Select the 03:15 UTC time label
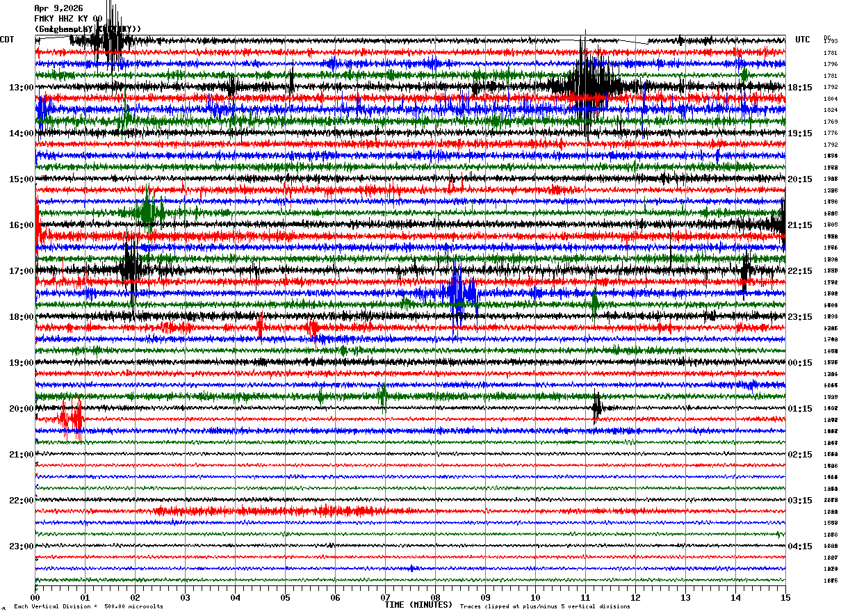The image size is (841, 616). [800, 501]
